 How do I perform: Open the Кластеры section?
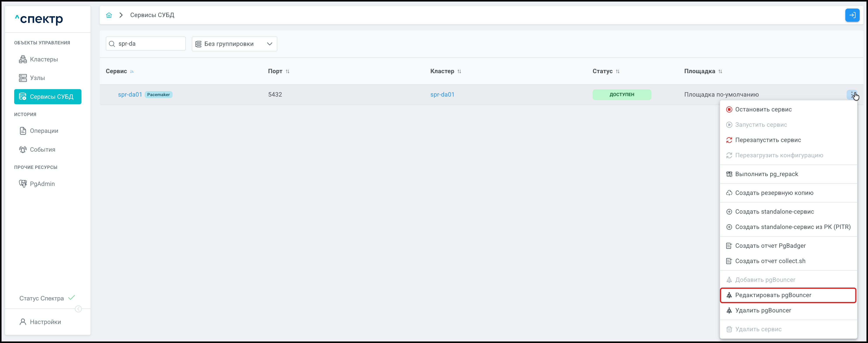[x=43, y=59]
